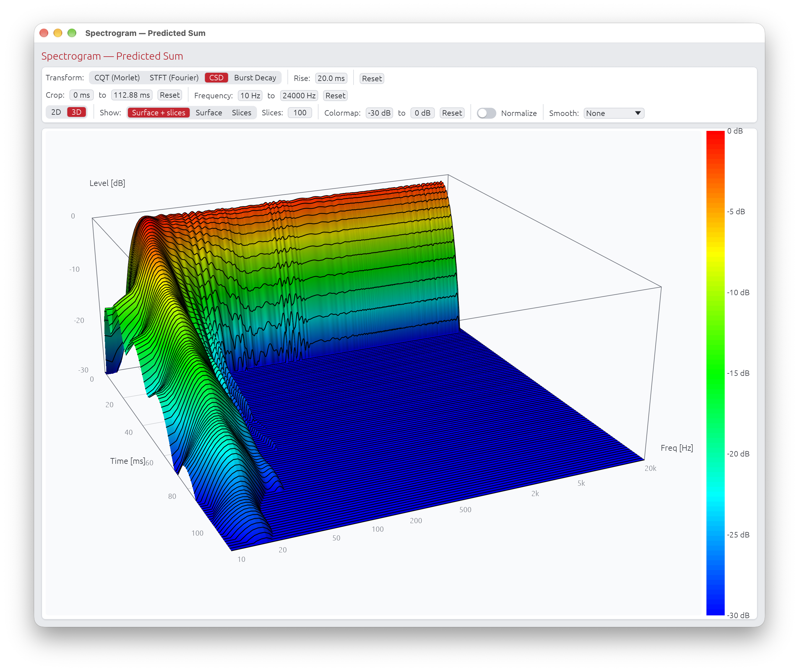Image resolution: width=799 pixels, height=672 pixels.
Task: Switch view to 2D mode
Action: coord(56,112)
